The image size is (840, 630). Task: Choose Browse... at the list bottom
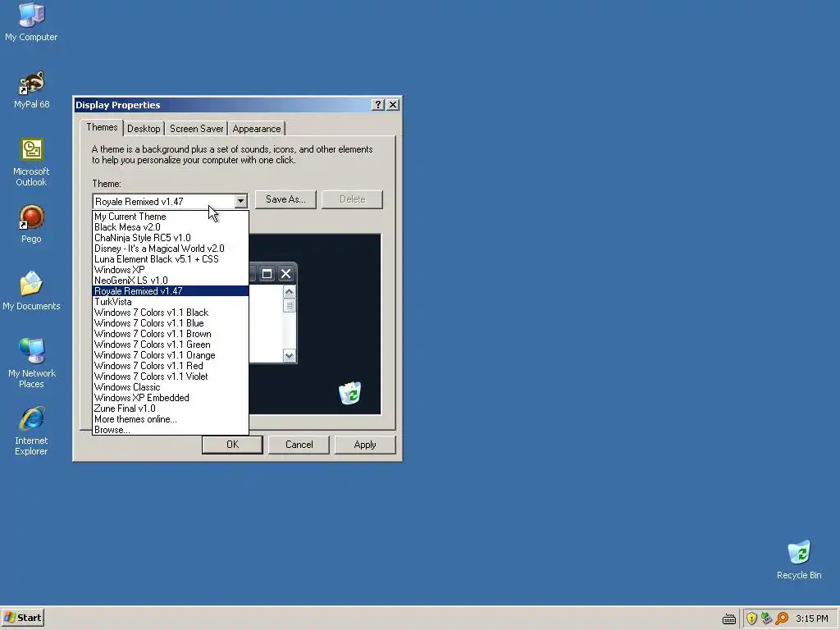click(x=171, y=430)
